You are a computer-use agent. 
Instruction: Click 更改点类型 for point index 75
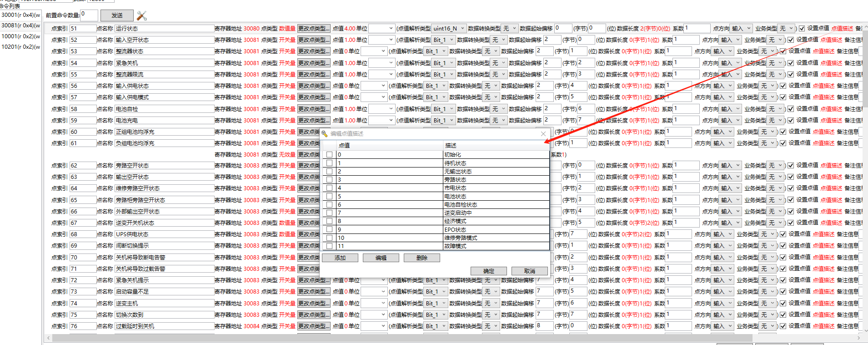coord(314,315)
